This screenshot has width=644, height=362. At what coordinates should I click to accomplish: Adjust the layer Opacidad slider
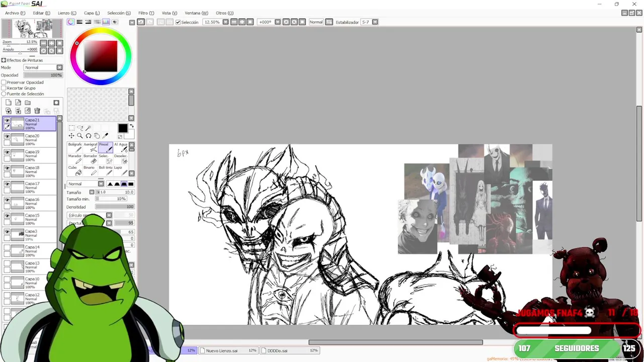(43, 75)
